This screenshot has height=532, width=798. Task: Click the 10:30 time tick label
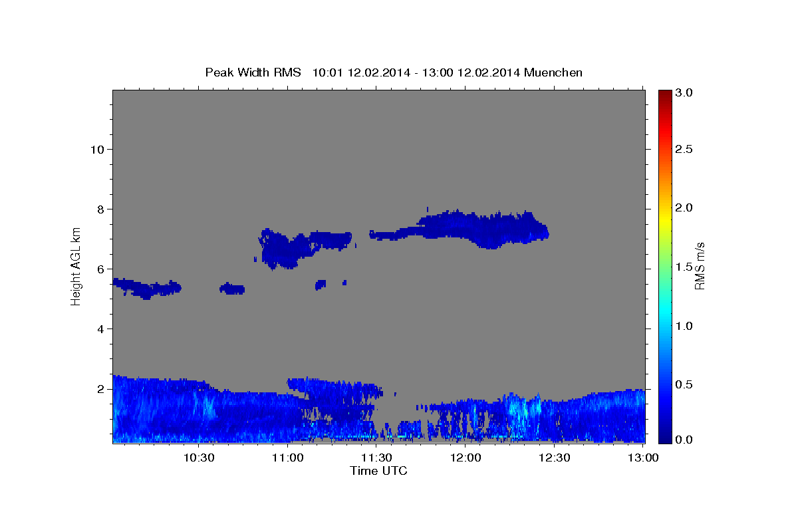click(x=198, y=458)
